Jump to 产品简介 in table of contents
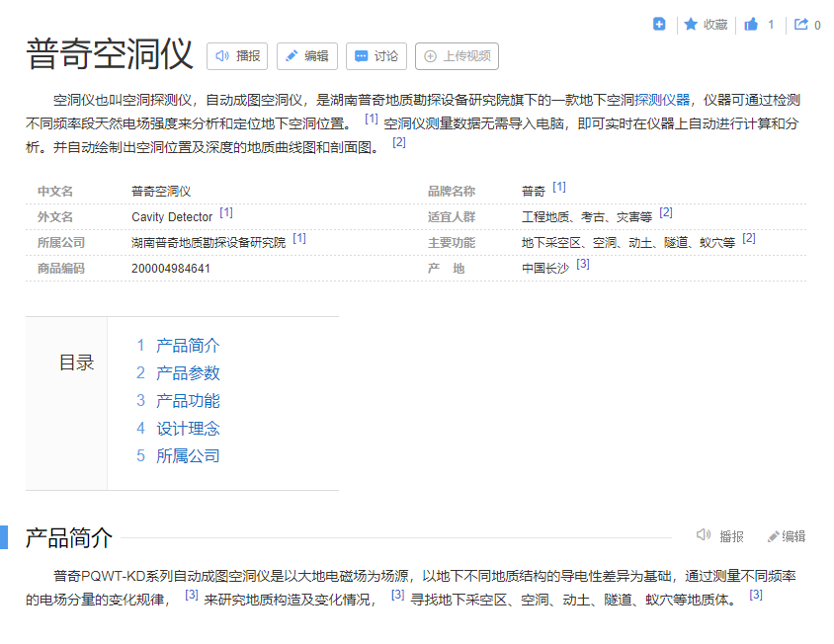This screenshot has width=834, height=644. (188, 346)
